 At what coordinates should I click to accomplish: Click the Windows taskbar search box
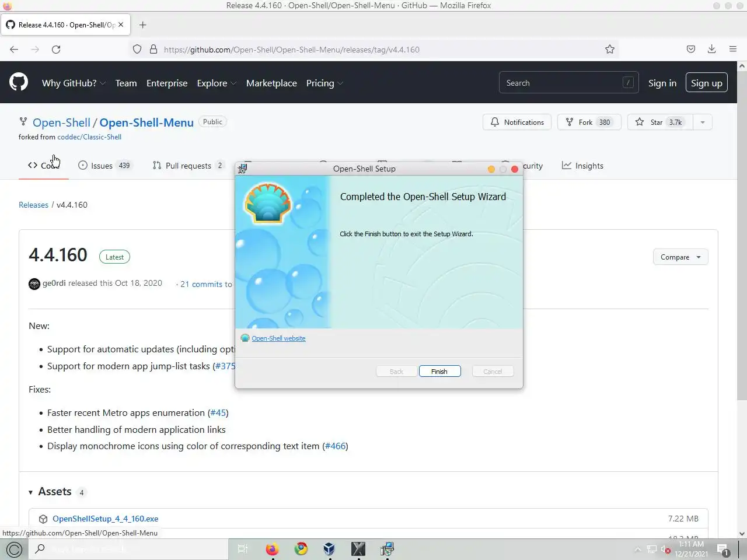click(x=128, y=549)
